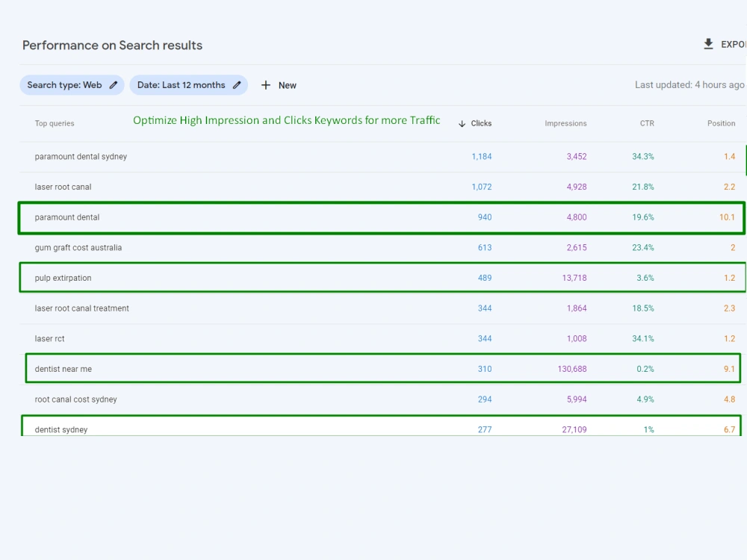747x560 pixels.
Task: Sort by Clicks column header
Action: (480, 123)
